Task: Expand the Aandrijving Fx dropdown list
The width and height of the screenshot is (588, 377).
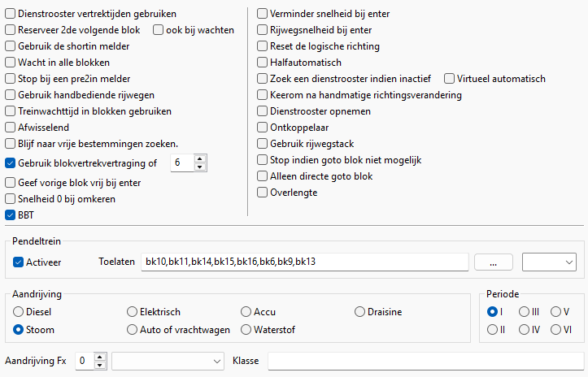Action: 168,360
